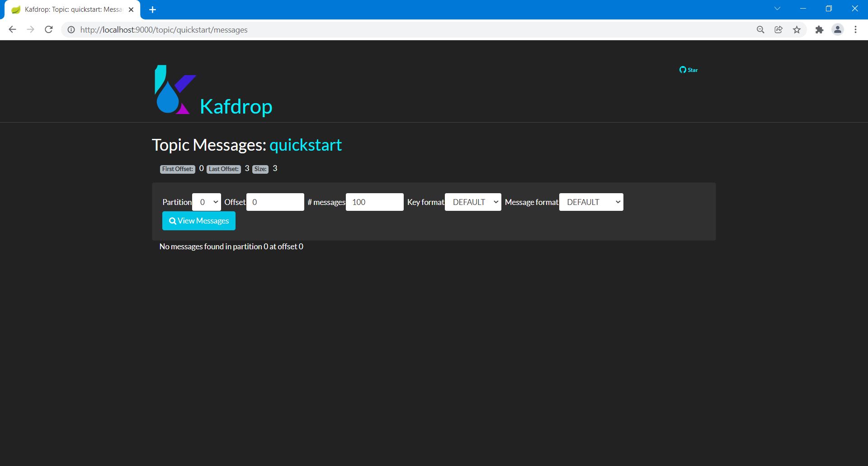Expand the Partition dropdown
Viewport: 868px width, 466px height.
coord(207,202)
